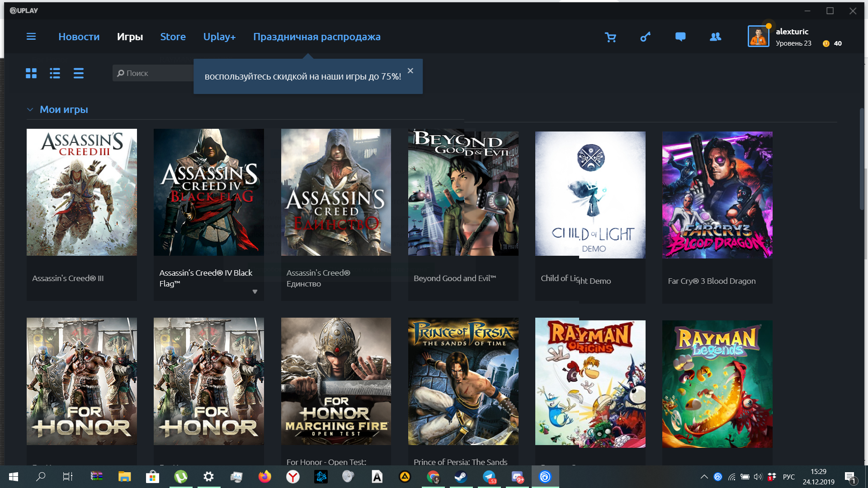Screen dimensions: 868x488
Task: Open Battle.net from the taskbar
Action: 321,477
